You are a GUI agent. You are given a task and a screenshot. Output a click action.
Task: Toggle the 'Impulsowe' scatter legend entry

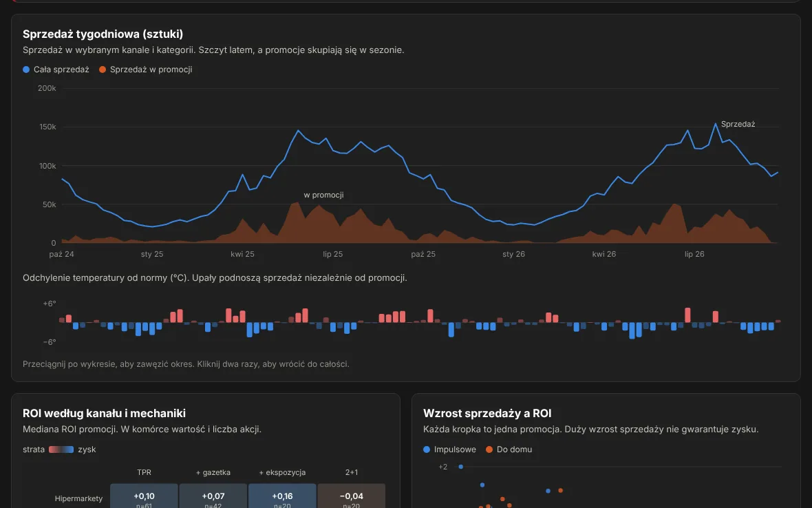(449, 449)
